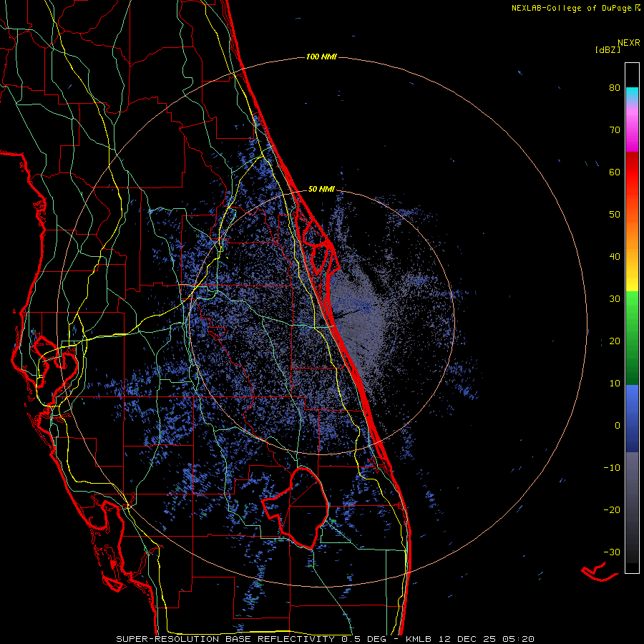Viewport: 644px width, 644px height.
Task: Click the Lake Okeechobee red outline
Action: coord(296,507)
